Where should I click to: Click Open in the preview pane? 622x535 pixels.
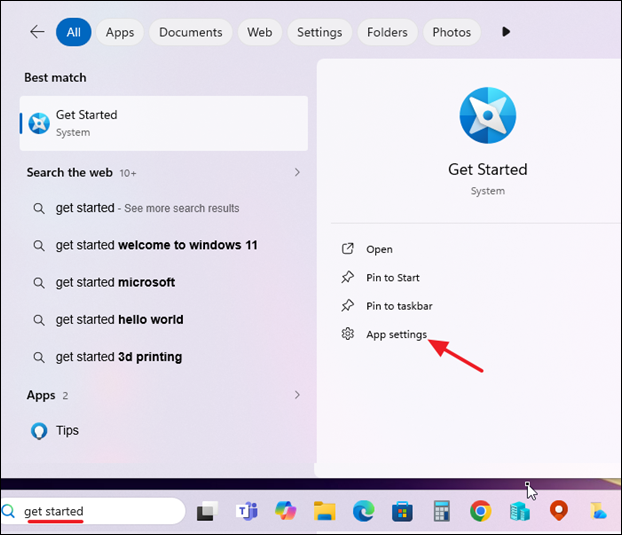(379, 249)
